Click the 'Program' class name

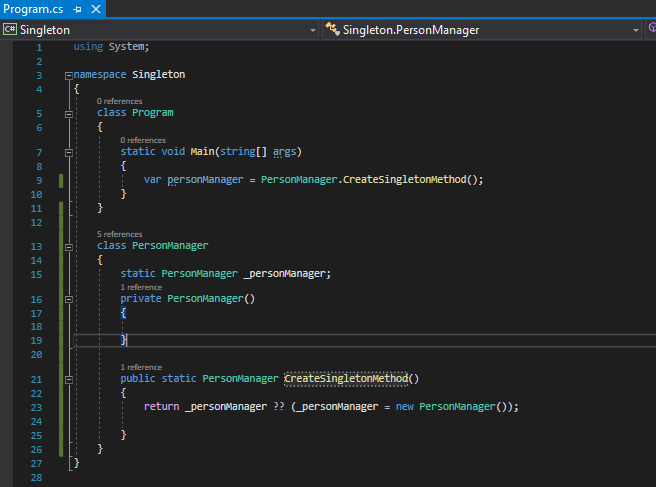pyautogui.click(x=153, y=113)
